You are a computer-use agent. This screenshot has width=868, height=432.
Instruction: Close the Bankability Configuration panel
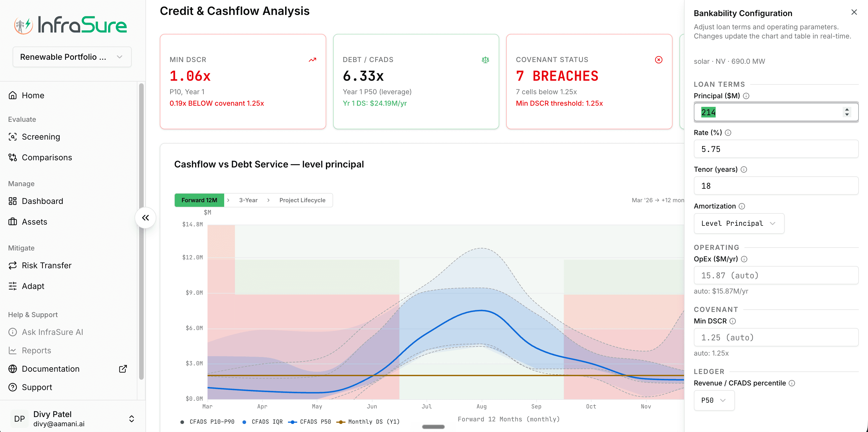(854, 12)
